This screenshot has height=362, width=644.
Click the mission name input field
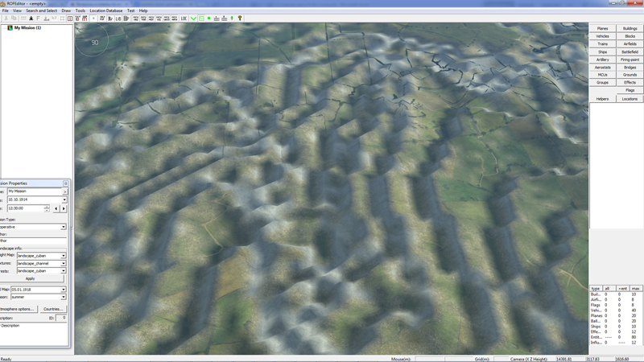point(35,191)
